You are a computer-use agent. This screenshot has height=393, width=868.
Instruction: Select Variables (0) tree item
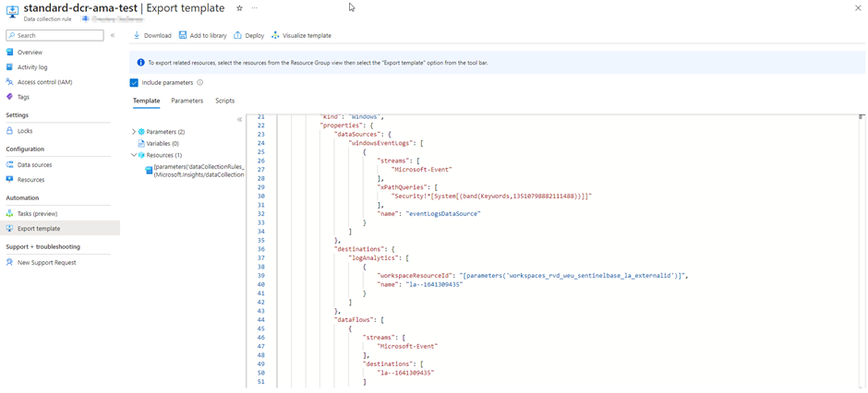158,143
